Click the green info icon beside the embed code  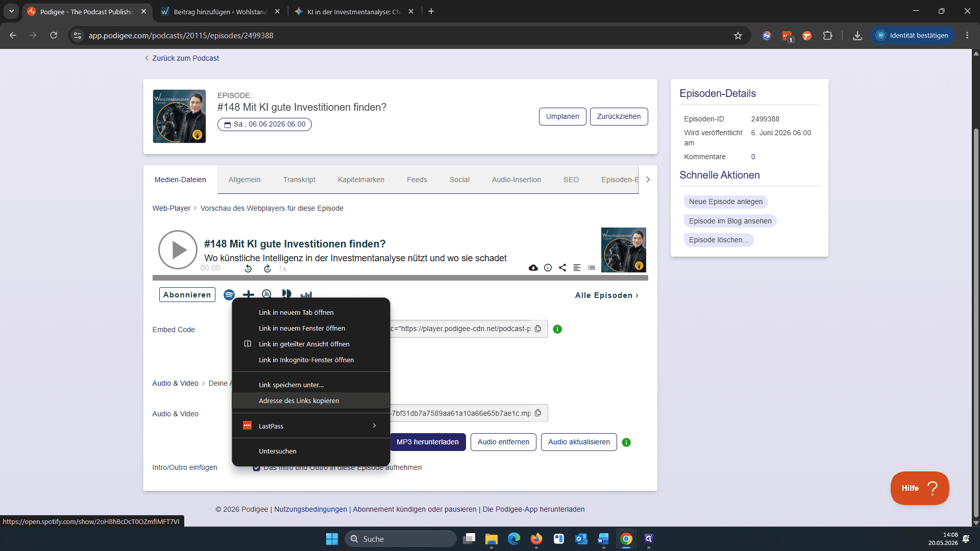(557, 330)
